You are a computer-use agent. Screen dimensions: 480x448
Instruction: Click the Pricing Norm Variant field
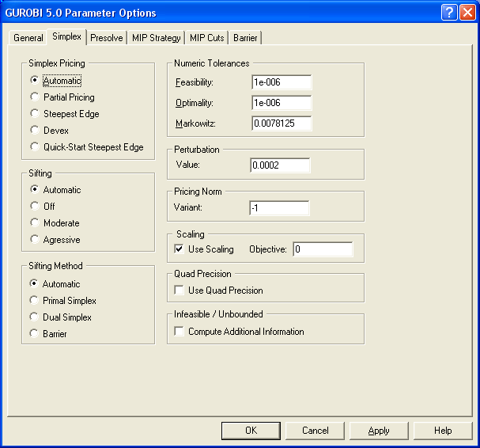(x=279, y=208)
